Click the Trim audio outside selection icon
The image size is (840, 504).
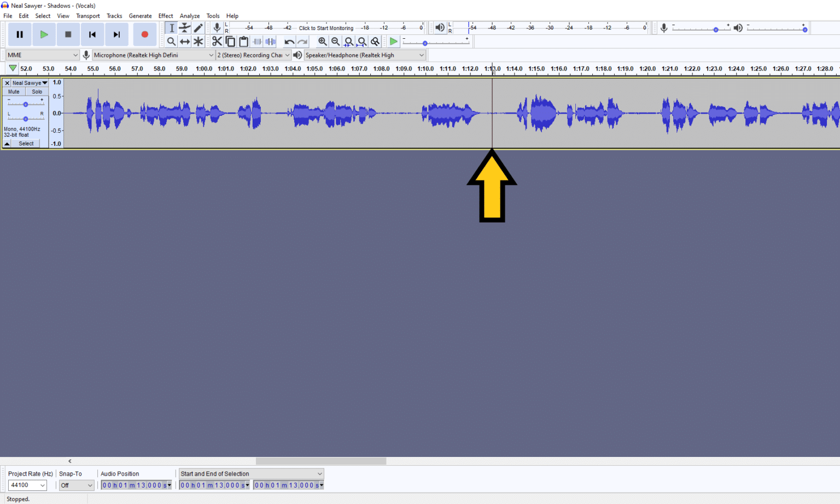pos(257,41)
